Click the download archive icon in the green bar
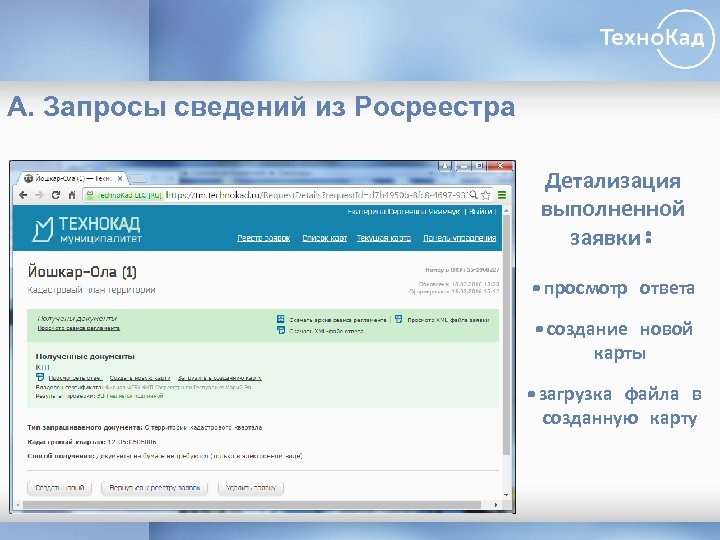 coord(281,319)
